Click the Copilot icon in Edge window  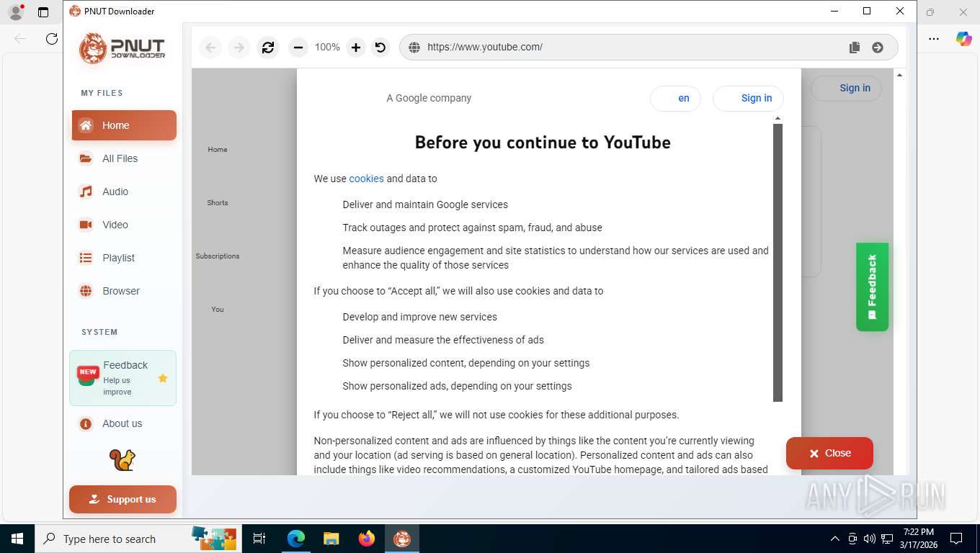(963, 39)
